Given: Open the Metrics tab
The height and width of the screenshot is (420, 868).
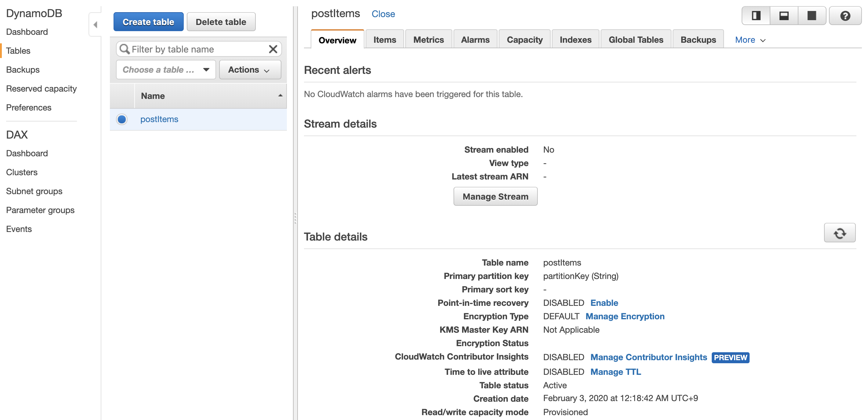Looking at the screenshot, I should (x=428, y=39).
